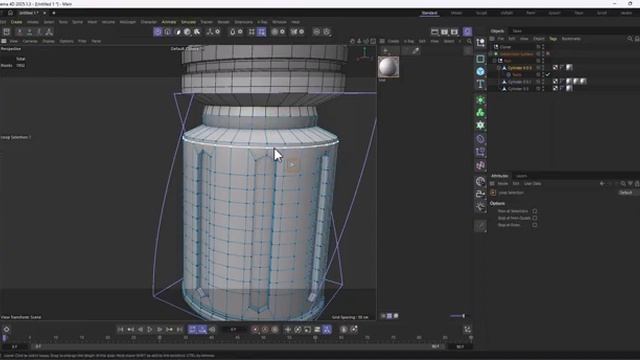Screen dimensions: 640x360
Task: Toggle highlighted timeline mode button left of pair
Action: pyautogui.click(x=193, y=329)
